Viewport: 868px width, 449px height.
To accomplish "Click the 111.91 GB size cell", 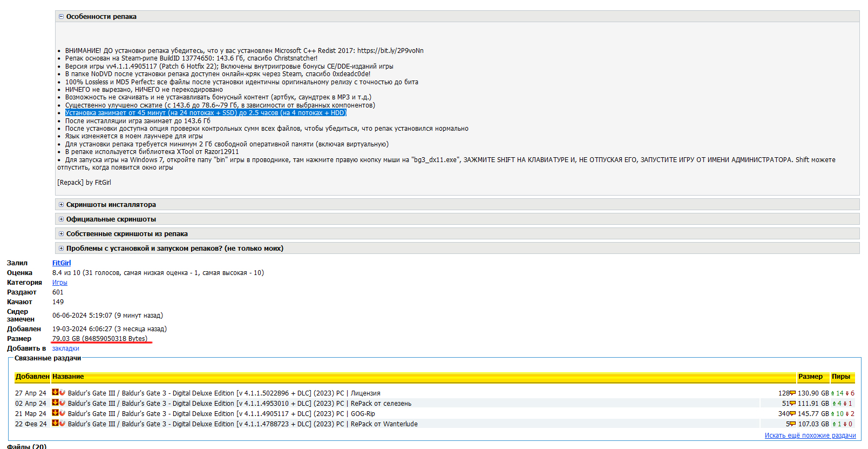I will (813, 404).
